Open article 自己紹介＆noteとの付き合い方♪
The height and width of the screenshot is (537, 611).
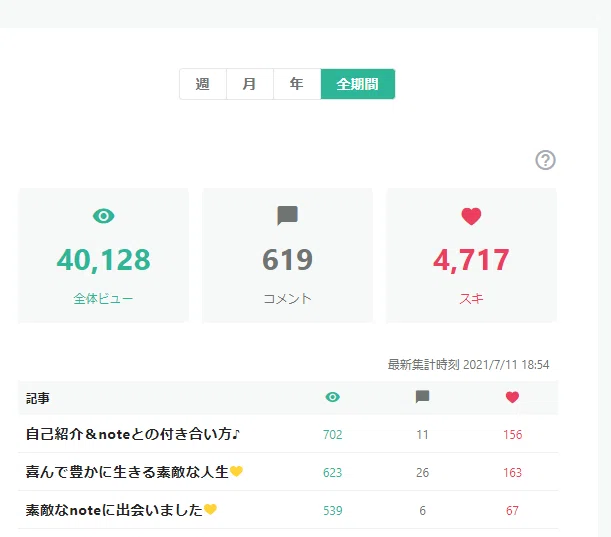(133, 434)
